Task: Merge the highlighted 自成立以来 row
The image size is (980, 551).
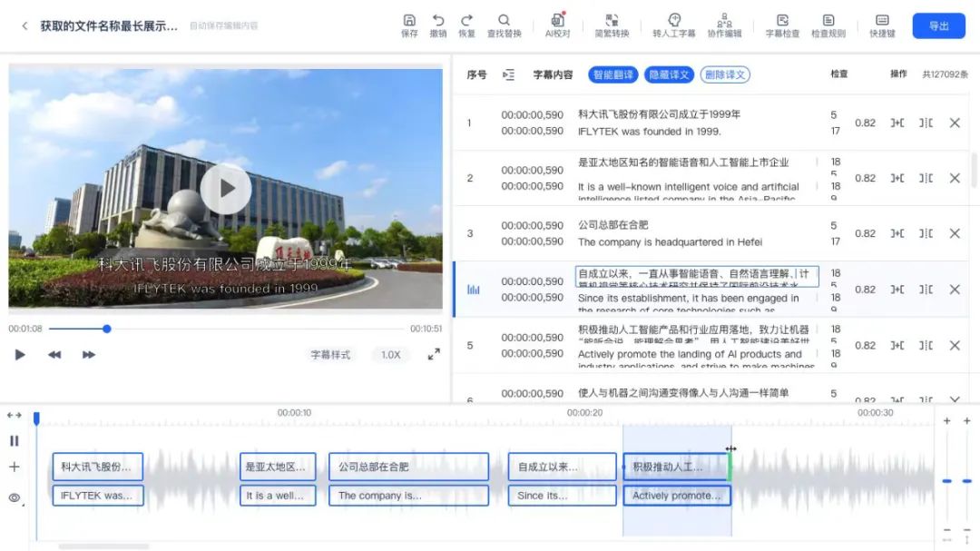Action: [x=897, y=290]
